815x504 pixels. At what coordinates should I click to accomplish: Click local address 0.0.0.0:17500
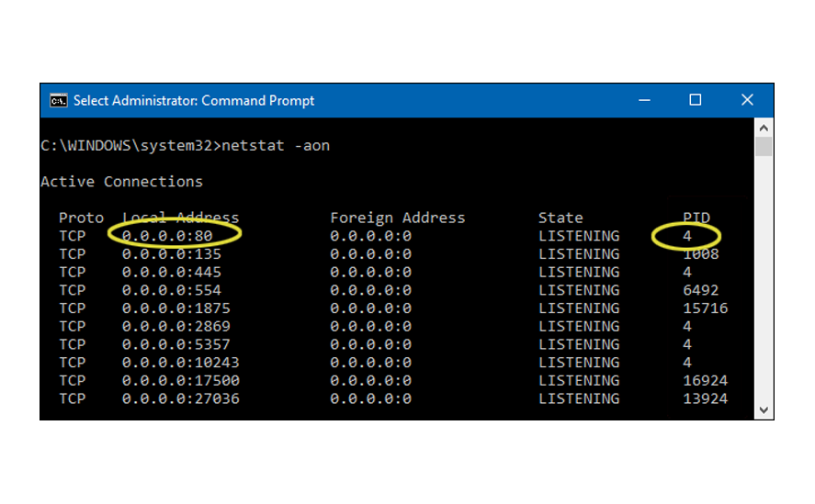[181, 380]
